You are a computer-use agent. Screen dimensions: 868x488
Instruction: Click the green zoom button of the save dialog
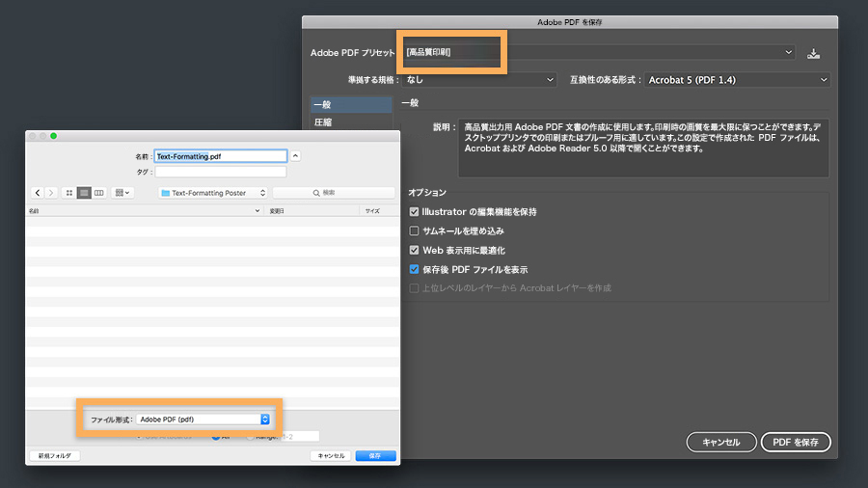tap(54, 136)
